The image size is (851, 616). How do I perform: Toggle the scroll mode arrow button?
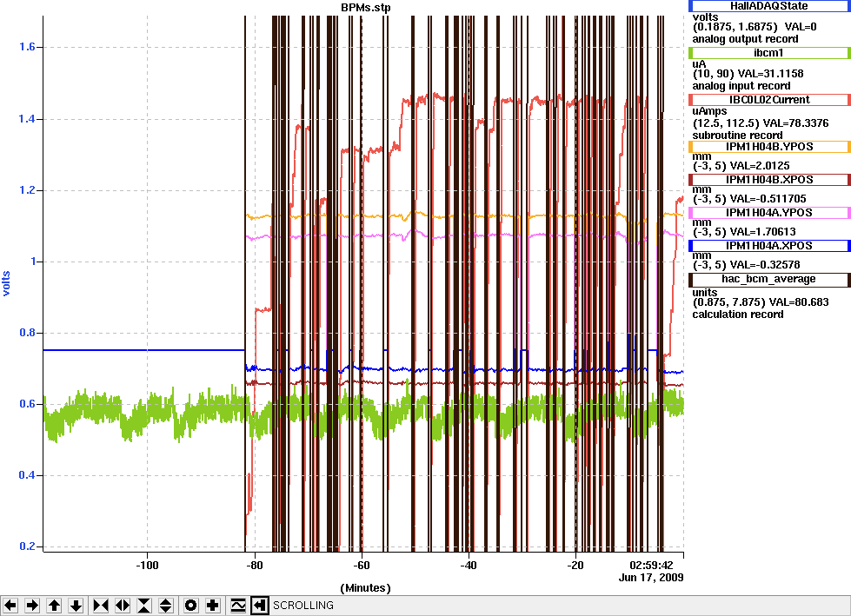point(260,606)
